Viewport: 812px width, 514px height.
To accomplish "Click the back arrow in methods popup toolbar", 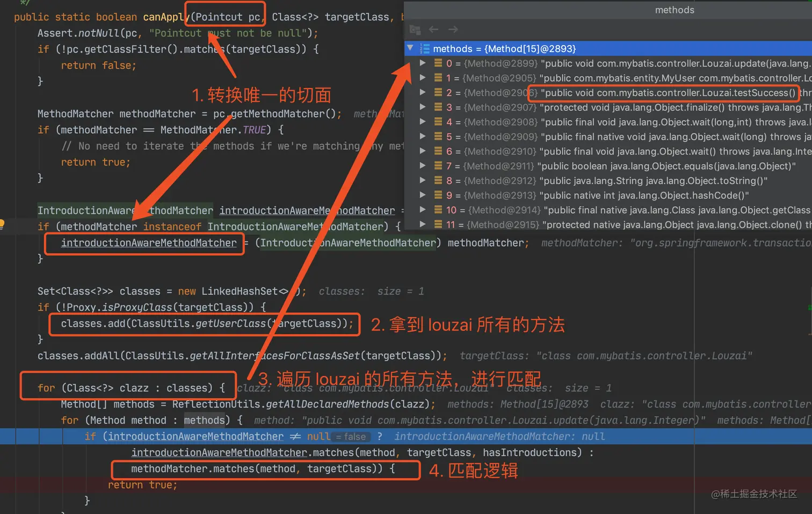I will (x=434, y=30).
